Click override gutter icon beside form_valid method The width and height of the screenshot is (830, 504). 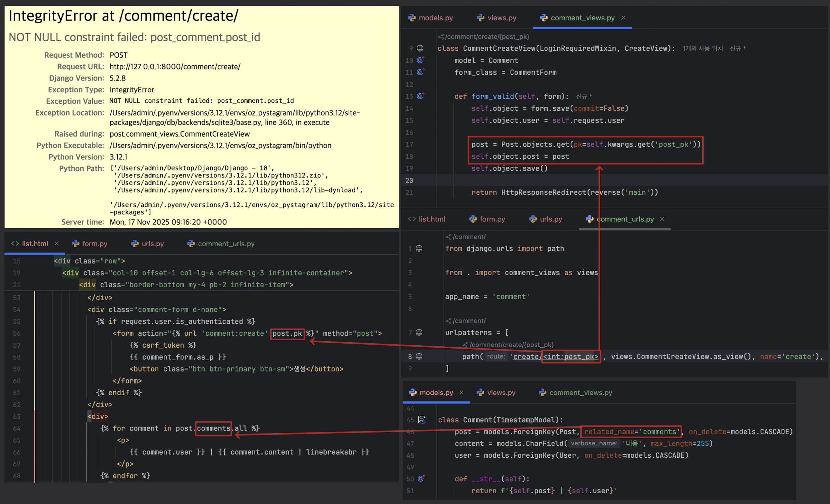[420, 96]
